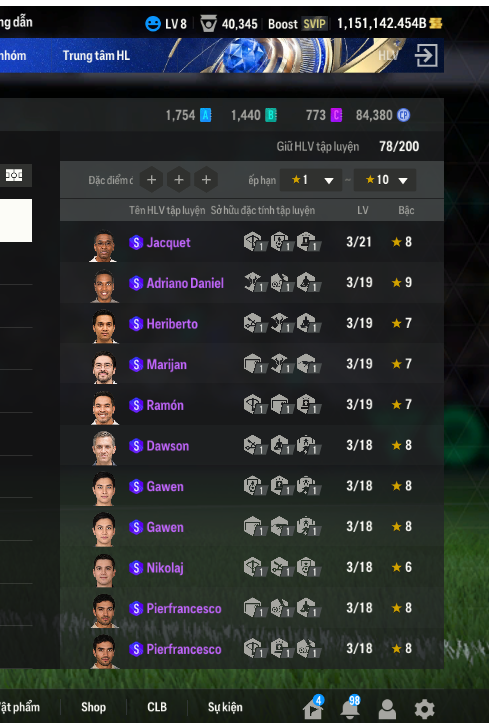Click the first trait icon in Jacquet's row

click(253, 242)
